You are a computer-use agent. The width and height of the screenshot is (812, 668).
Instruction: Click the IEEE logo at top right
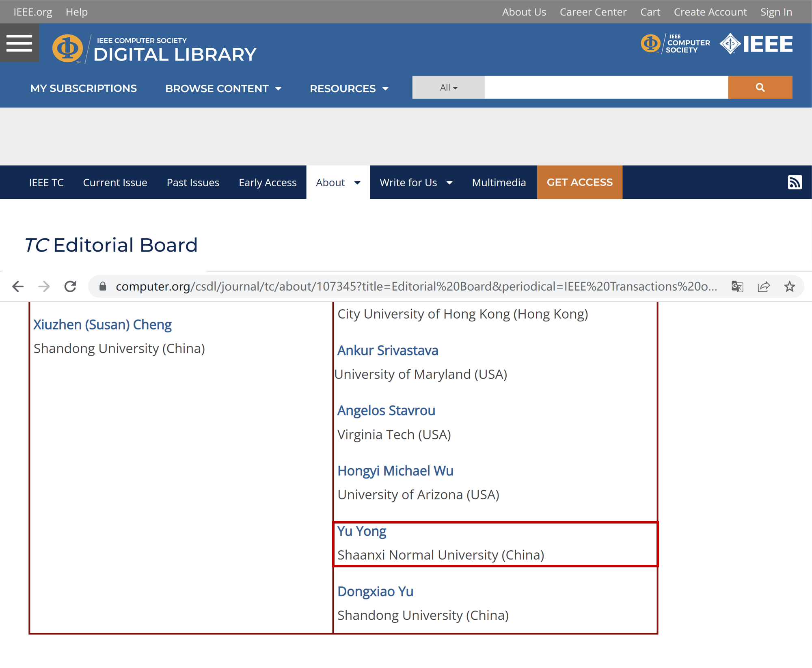pyautogui.click(x=756, y=44)
